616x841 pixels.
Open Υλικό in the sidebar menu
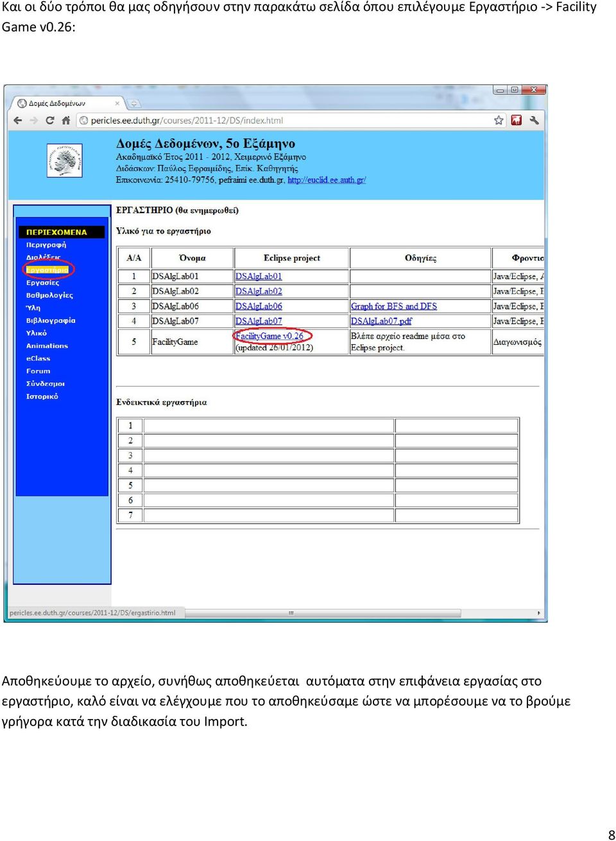pyautogui.click(x=37, y=333)
